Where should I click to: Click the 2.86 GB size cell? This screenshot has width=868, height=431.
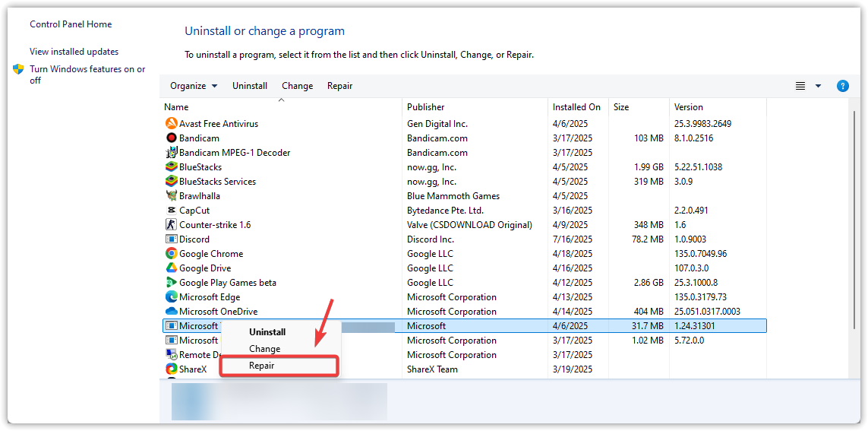(649, 282)
